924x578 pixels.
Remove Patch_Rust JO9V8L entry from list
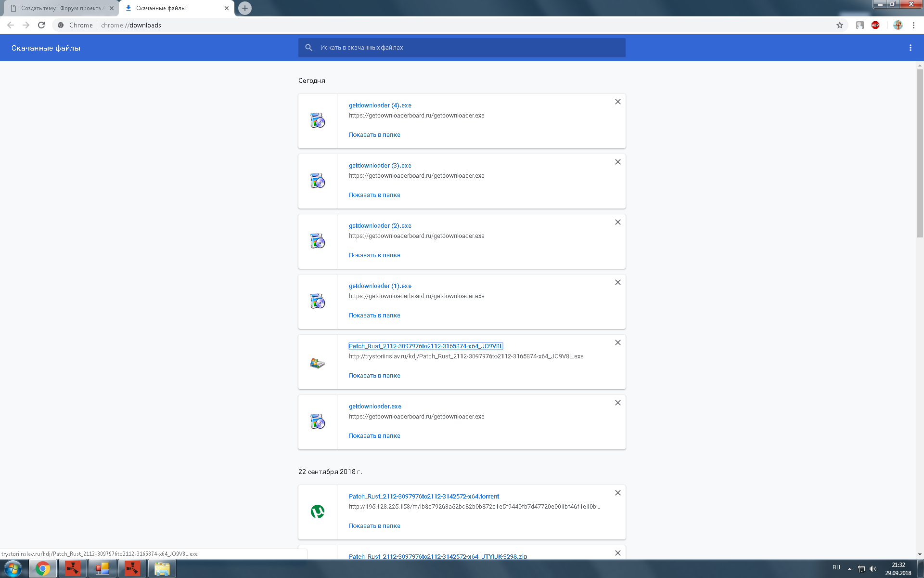pos(617,342)
